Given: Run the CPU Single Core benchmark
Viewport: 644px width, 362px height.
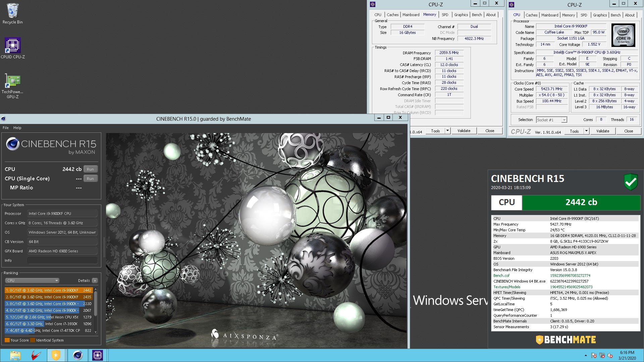Looking at the screenshot, I should (90, 179).
